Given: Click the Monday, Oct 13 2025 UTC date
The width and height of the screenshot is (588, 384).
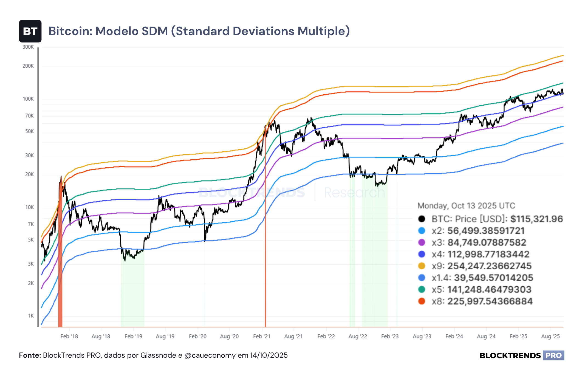Looking at the screenshot, I should click(466, 206).
